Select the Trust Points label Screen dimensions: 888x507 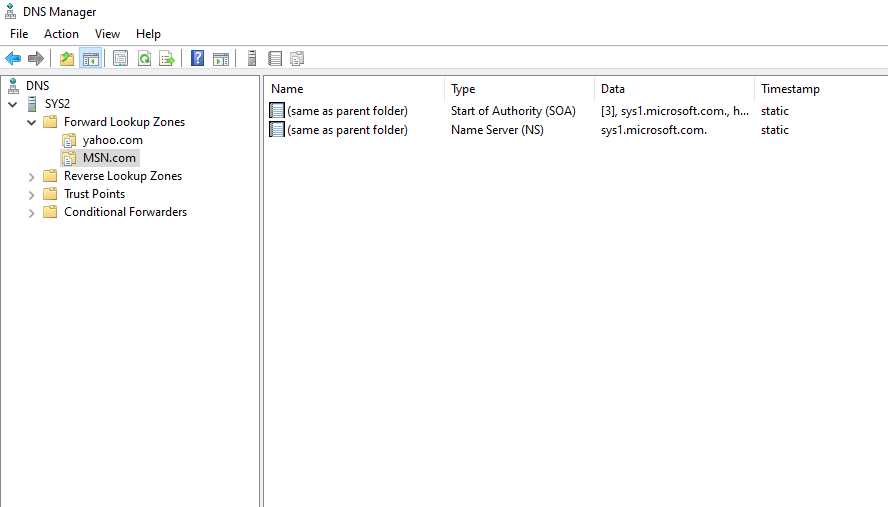(94, 194)
